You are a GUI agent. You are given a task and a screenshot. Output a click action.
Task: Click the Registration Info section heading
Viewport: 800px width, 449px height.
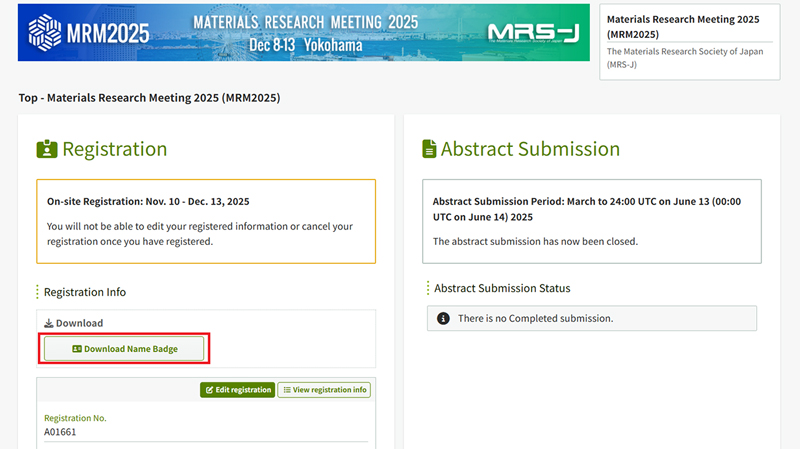coord(85,292)
